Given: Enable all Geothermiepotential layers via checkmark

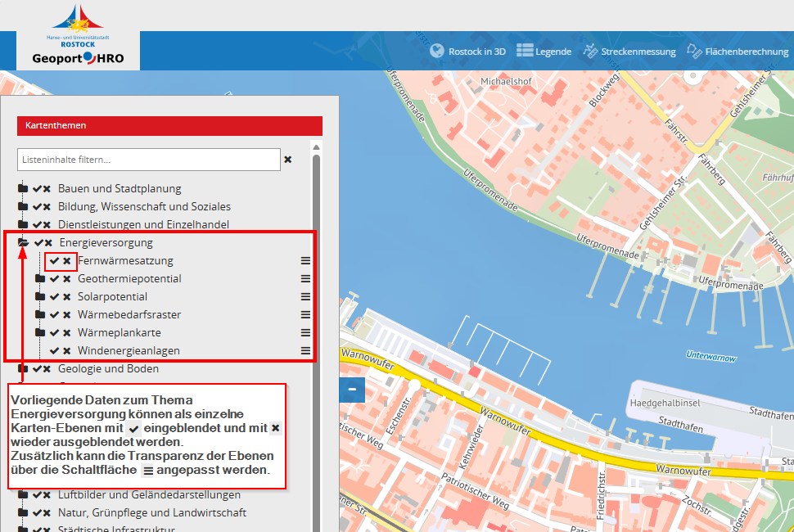Looking at the screenshot, I should (x=54, y=279).
